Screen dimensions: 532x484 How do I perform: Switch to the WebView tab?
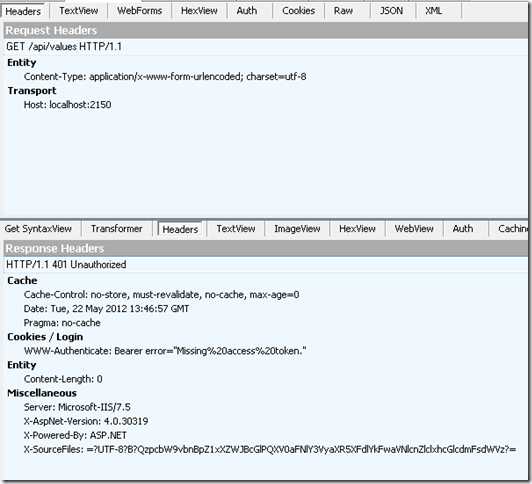click(x=414, y=229)
